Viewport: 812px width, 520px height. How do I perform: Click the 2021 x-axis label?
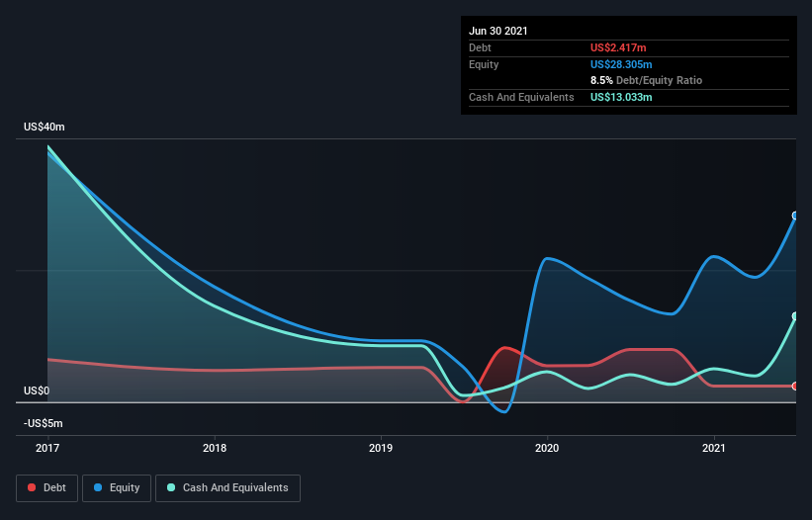tap(714, 448)
